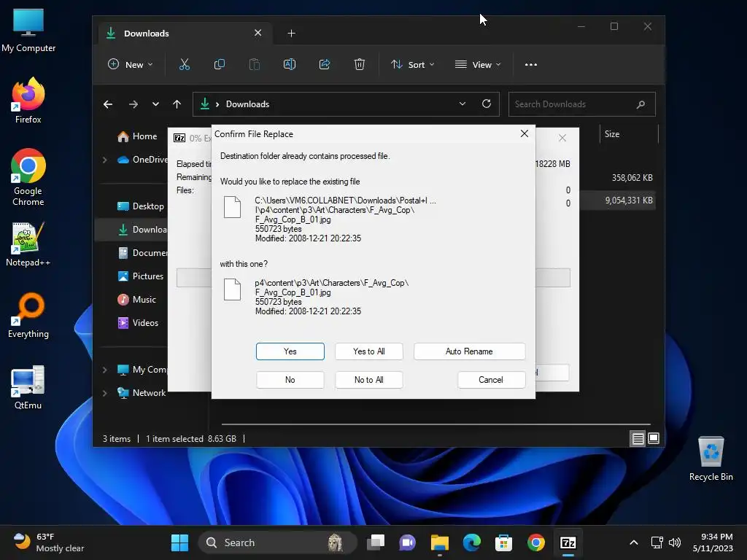747x560 pixels.
Task: Open QtEmu desktop shortcut
Action: coord(28,387)
